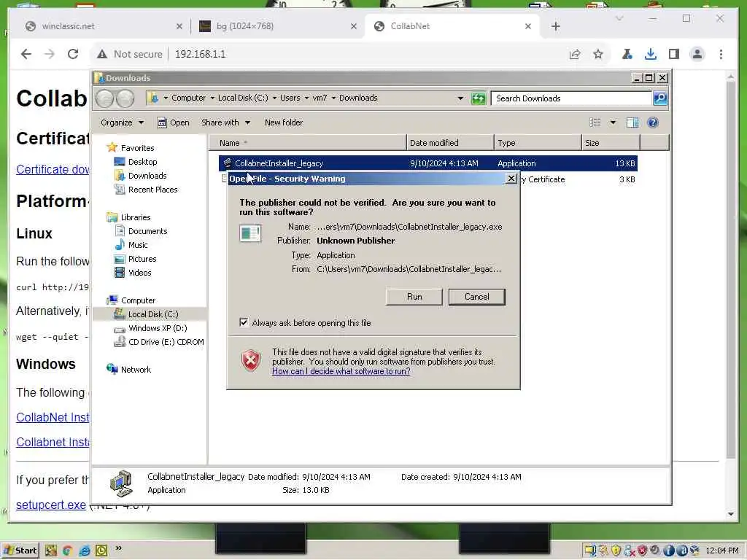Click the vm7 breadcrumb segment
Viewport: 747px width, 560px height.
(x=320, y=98)
